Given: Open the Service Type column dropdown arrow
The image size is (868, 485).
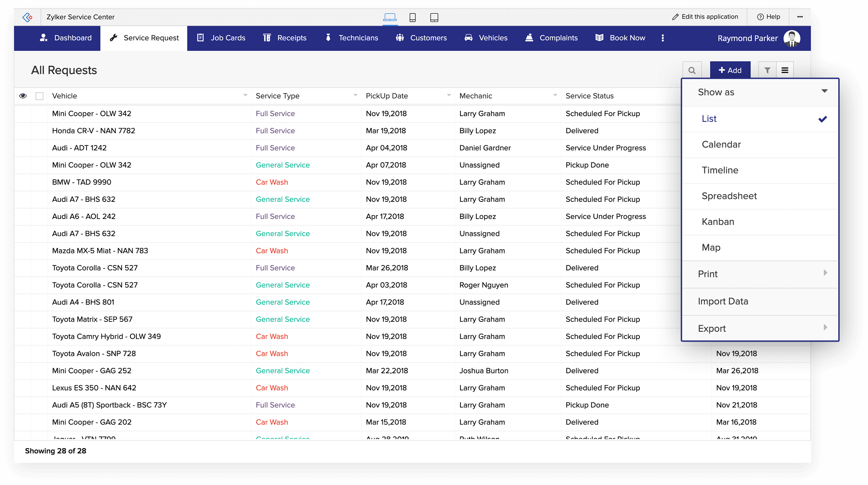Looking at the screenshot, I should click(355, 95).
